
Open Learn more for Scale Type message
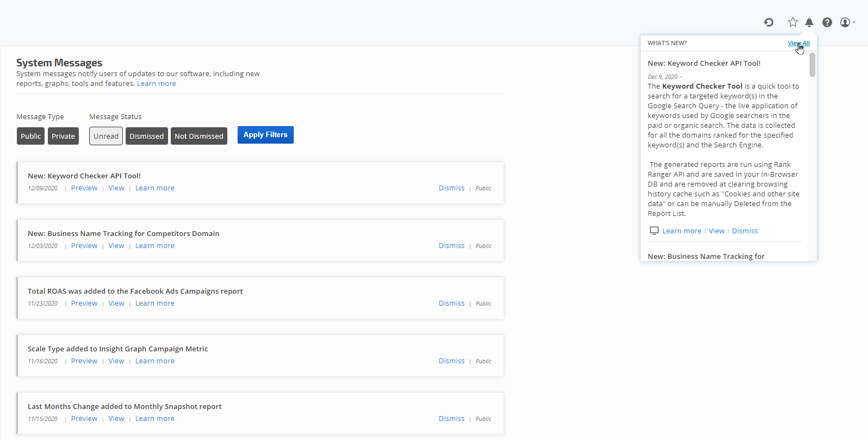(x=155, y=361)
